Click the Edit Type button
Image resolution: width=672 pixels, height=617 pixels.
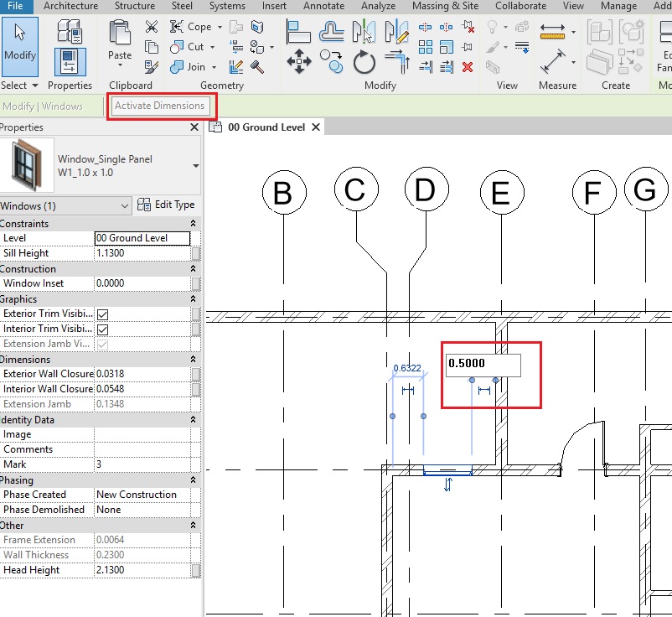[x=166, y=205]
